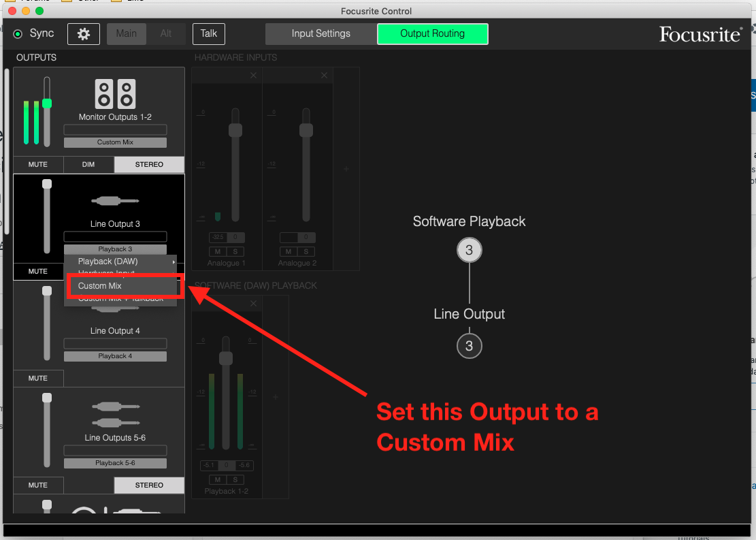The width and height of the screenshot is (756, 540).
Task: Click the Playback 1-2 channel fader
Action: click(226, 358)
